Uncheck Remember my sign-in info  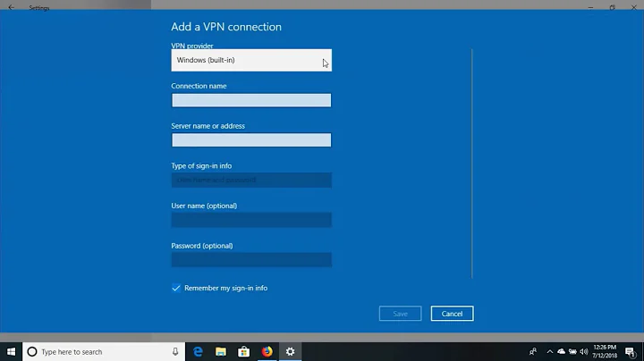[x=176, y=288]
